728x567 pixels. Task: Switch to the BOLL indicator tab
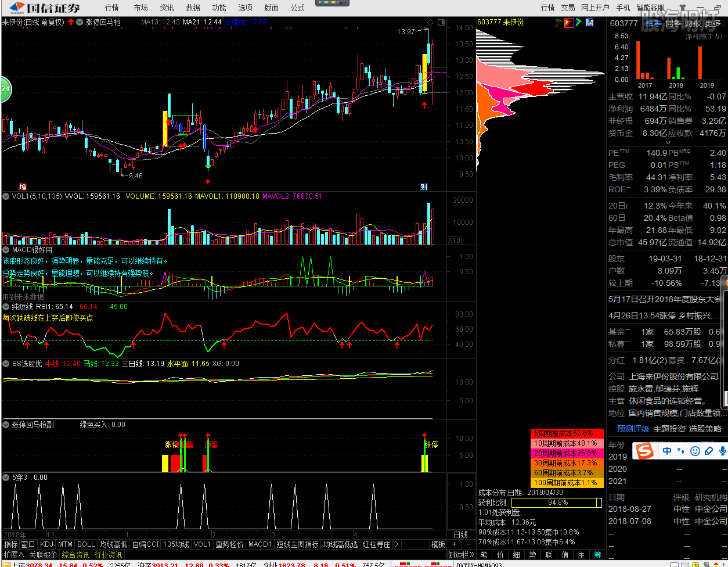(x=86, y=544)
